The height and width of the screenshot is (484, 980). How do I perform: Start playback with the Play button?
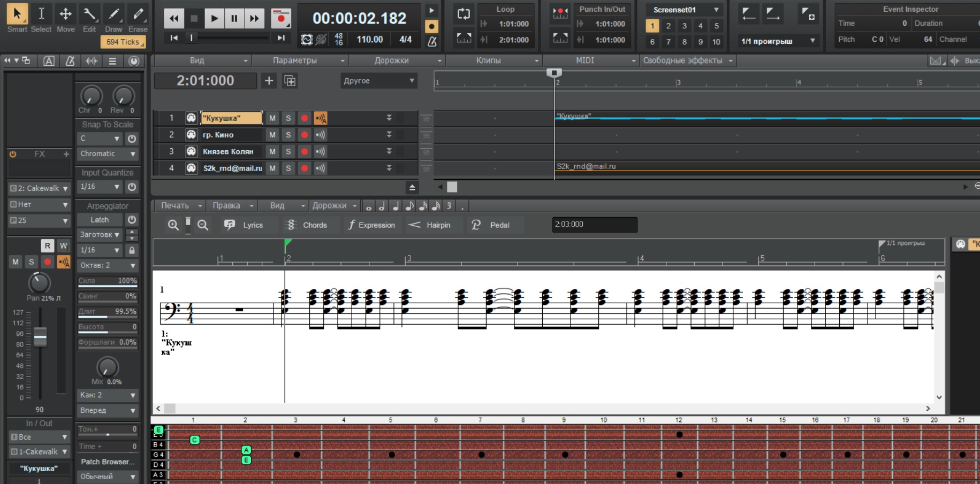coord(214,18)
